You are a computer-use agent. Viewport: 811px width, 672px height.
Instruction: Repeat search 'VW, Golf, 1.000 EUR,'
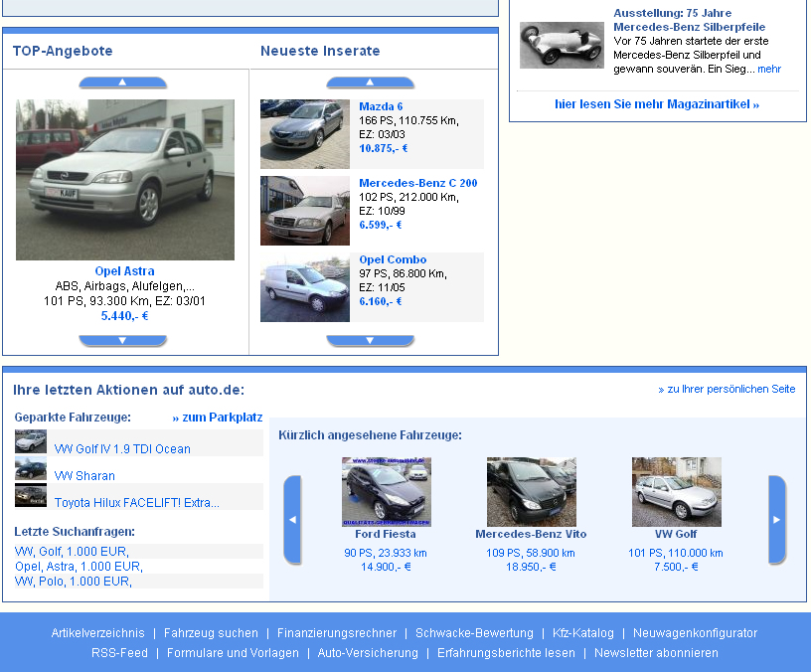point(72,552)
